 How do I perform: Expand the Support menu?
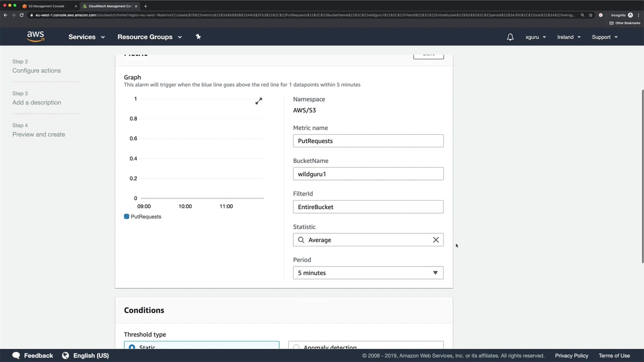[x=605, y=37]
